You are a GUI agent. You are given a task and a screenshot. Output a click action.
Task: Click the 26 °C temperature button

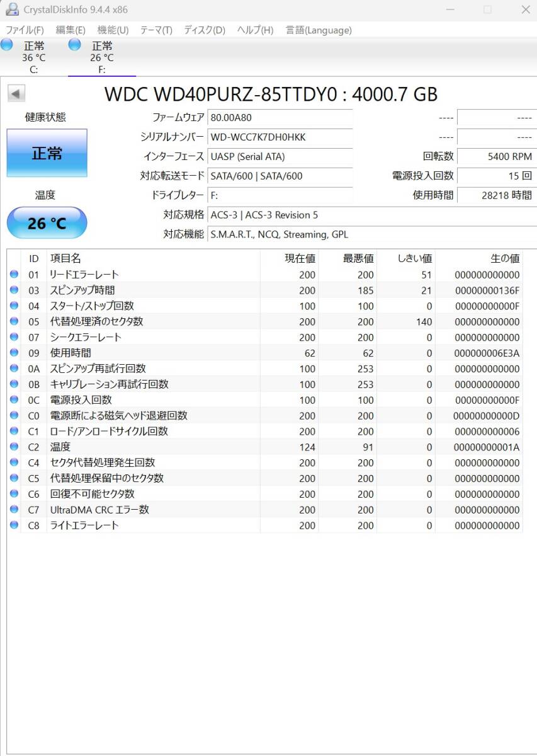point(47,223)
